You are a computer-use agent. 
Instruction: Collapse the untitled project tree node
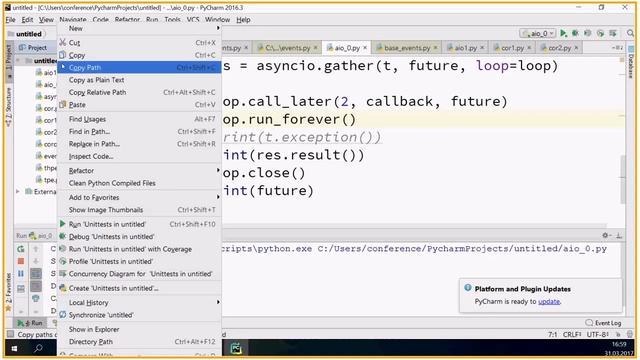(18, 60)
